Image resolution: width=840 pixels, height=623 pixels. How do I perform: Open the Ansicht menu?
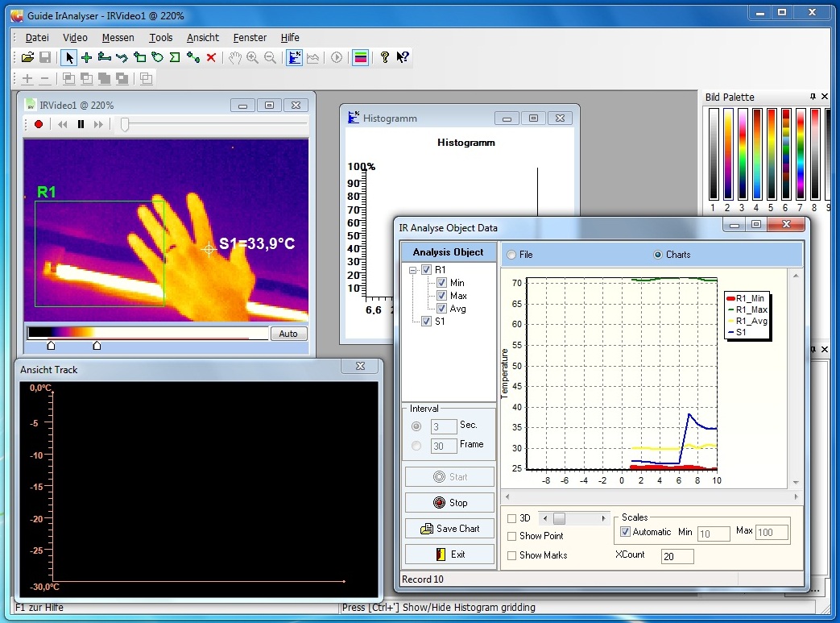click(x=203, y=37)
